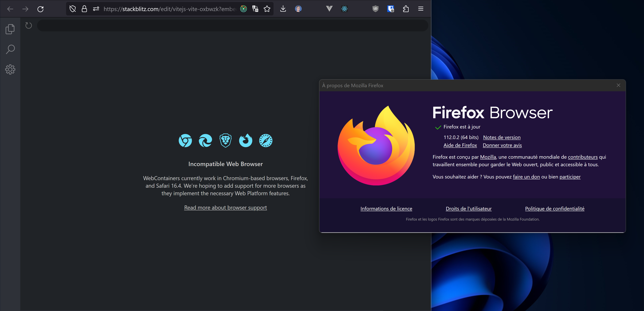Screen dimensions: 644x311
Task: Open the Firefox account profile icon
Action: [x=298, y=9]
